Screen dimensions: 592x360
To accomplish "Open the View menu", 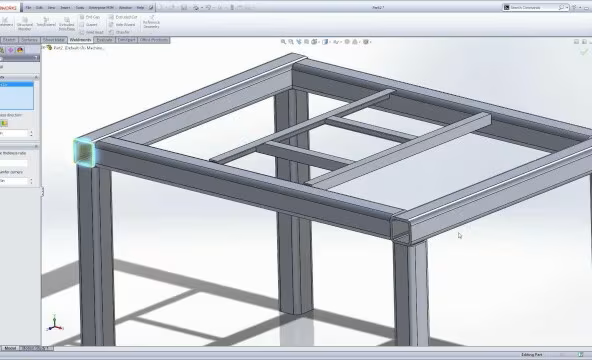I will (51, 8).
